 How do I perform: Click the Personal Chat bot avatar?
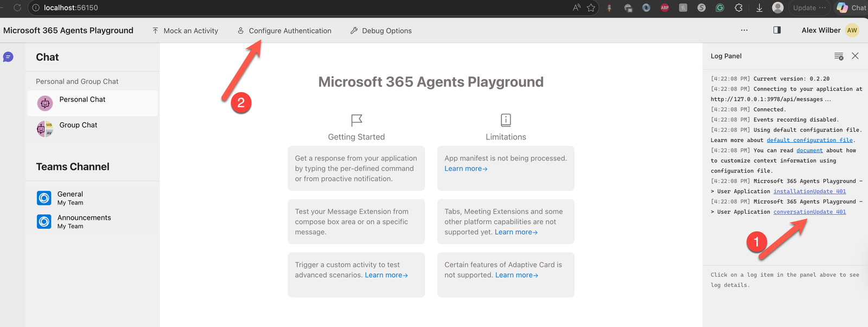(x=45, y=103)
